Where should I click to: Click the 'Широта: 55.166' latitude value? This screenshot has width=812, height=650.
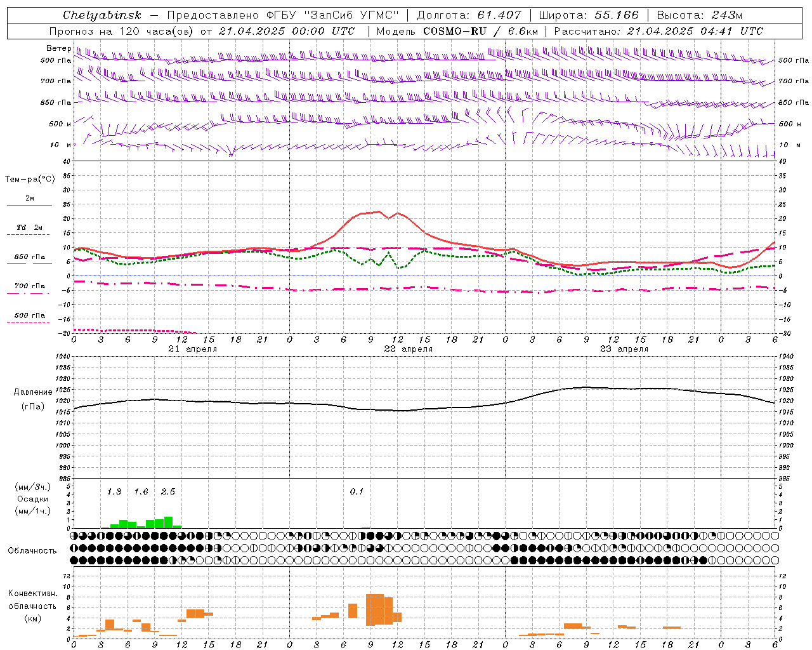(x=589, y=15)
